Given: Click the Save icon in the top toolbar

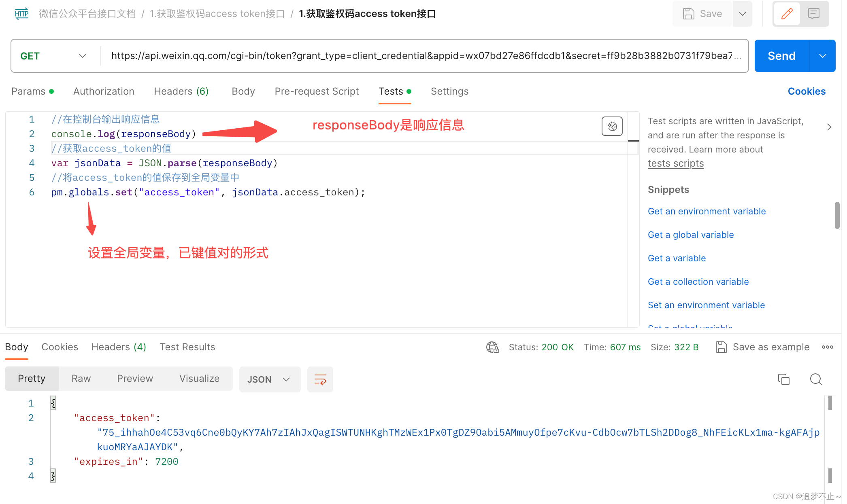Looking at the screenshot, I should pyautogui.click(x=688, y=13).
